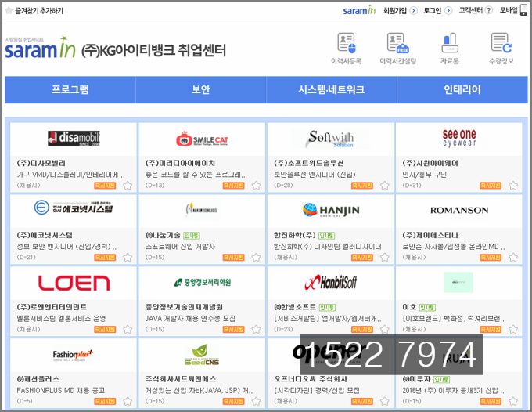Select the 프로그램 tab
The width and height of the screenshot is (532, 412).
[70, 89]
